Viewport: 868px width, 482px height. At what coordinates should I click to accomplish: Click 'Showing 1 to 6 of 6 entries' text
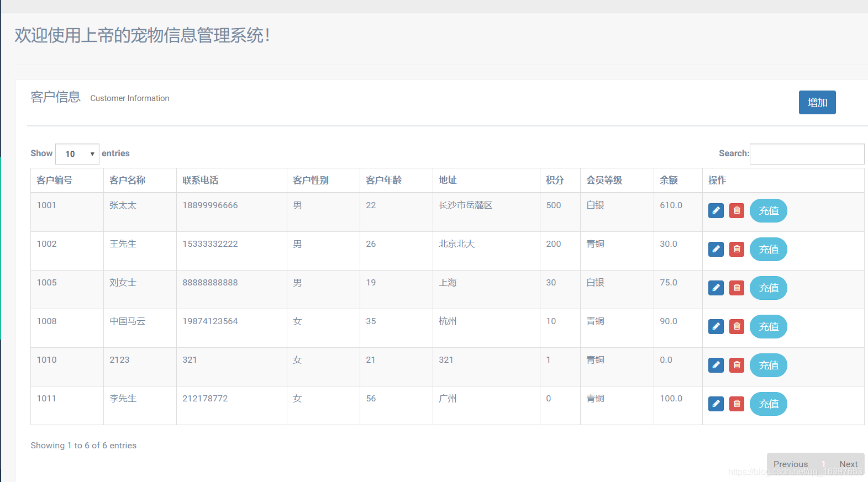(83, 446)
